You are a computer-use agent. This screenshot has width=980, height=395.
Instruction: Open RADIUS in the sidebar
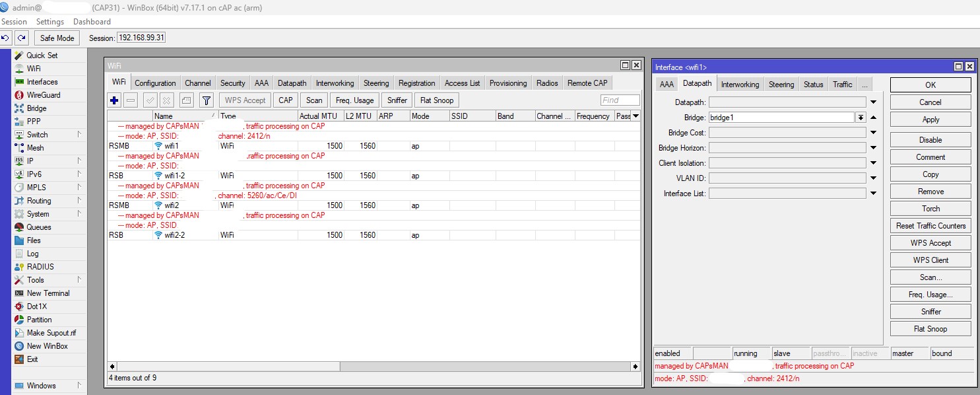(40, 267)
